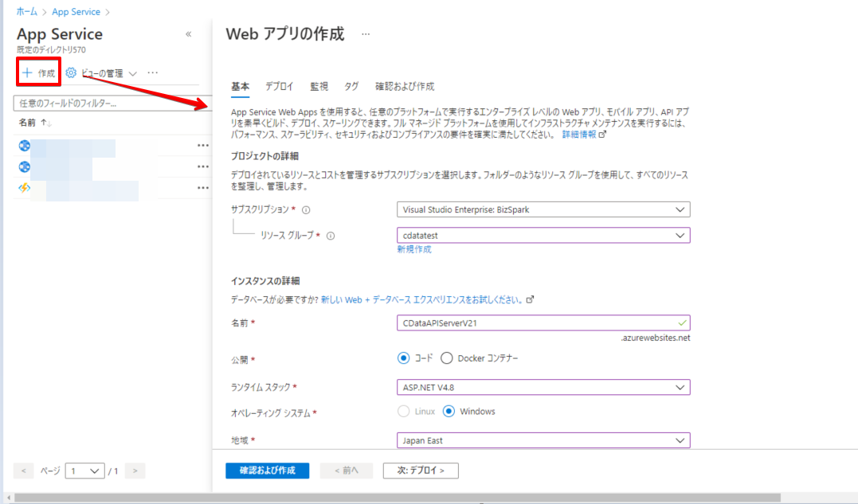
Task: Select the コード publish option
Action: coord(403,358)
